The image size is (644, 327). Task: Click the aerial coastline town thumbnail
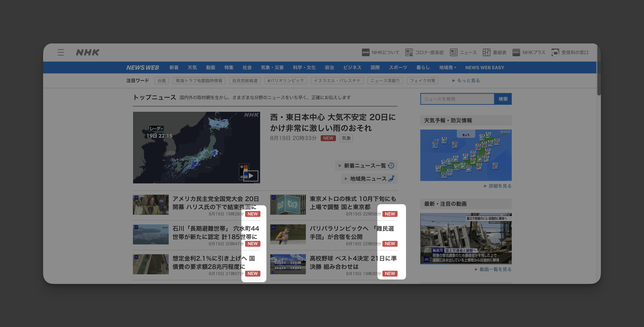151,234
